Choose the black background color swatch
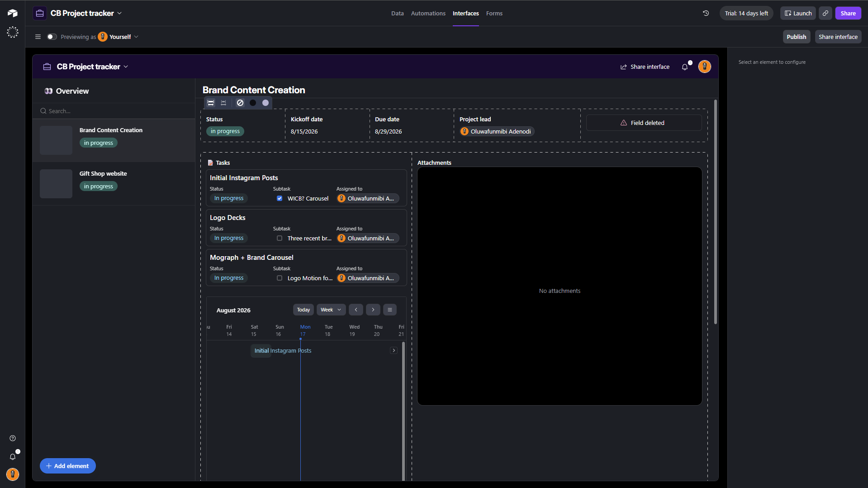Viewport: 868px width, 488px height. 253,103
